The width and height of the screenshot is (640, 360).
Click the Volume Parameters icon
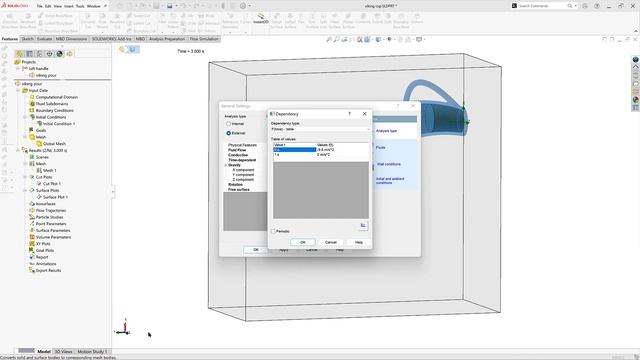coord(32,237)
